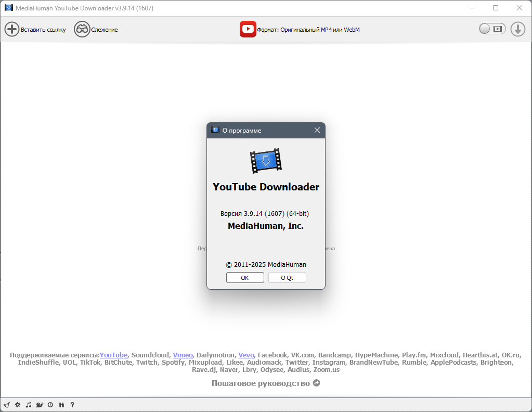The image size is (532, 412).
Task: Open the Слежение tracking panel
Action: pyautogui.click(x=96, y=29)
